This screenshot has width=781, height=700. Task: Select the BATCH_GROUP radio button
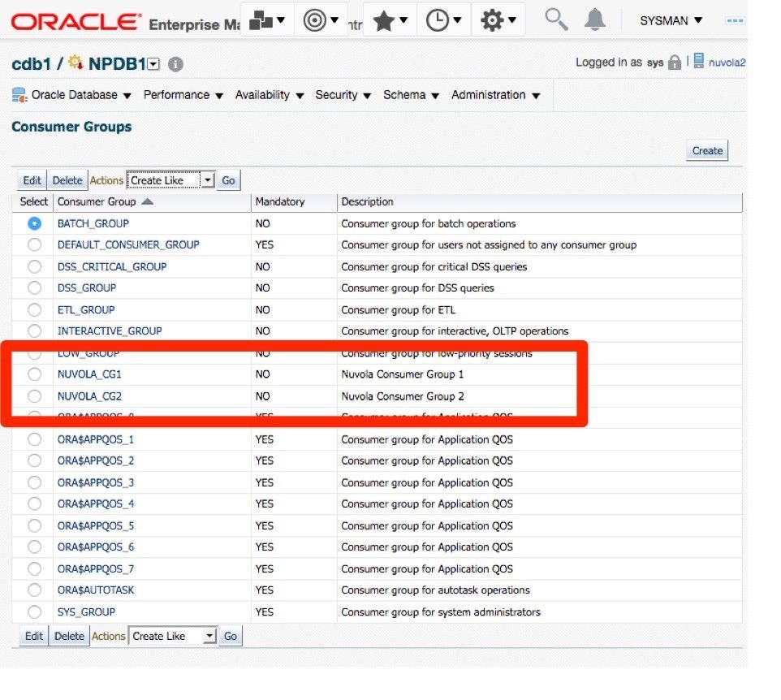point(34,223)
